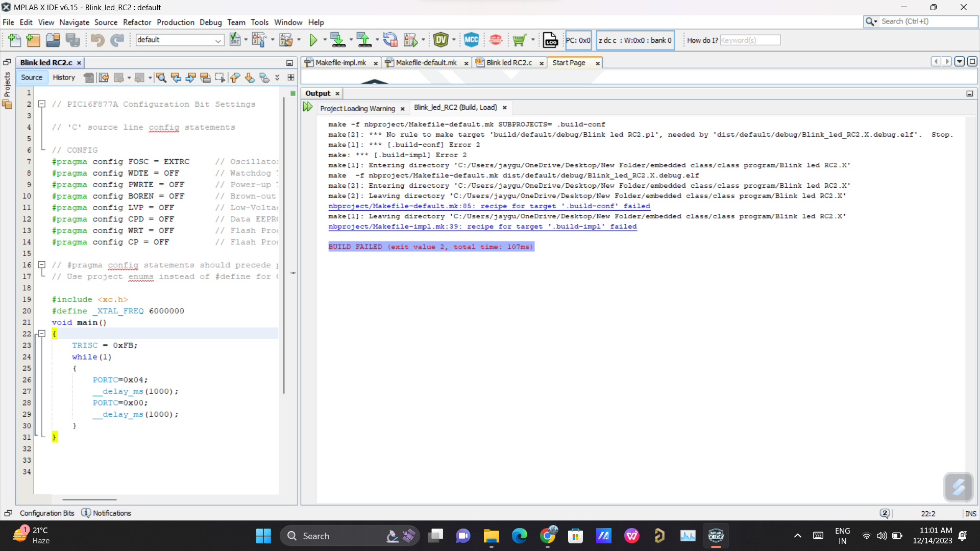980x551 pixels.
Task: Open the Production menu
Action: [175, 22]
